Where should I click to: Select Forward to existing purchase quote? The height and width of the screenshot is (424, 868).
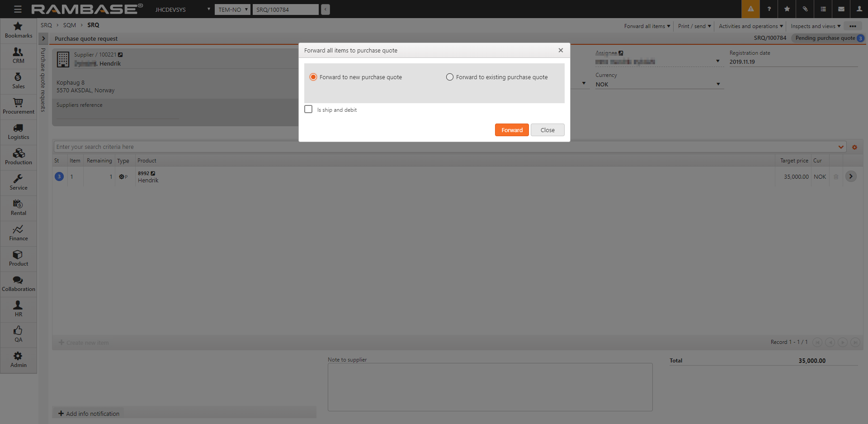pos(450,77)
